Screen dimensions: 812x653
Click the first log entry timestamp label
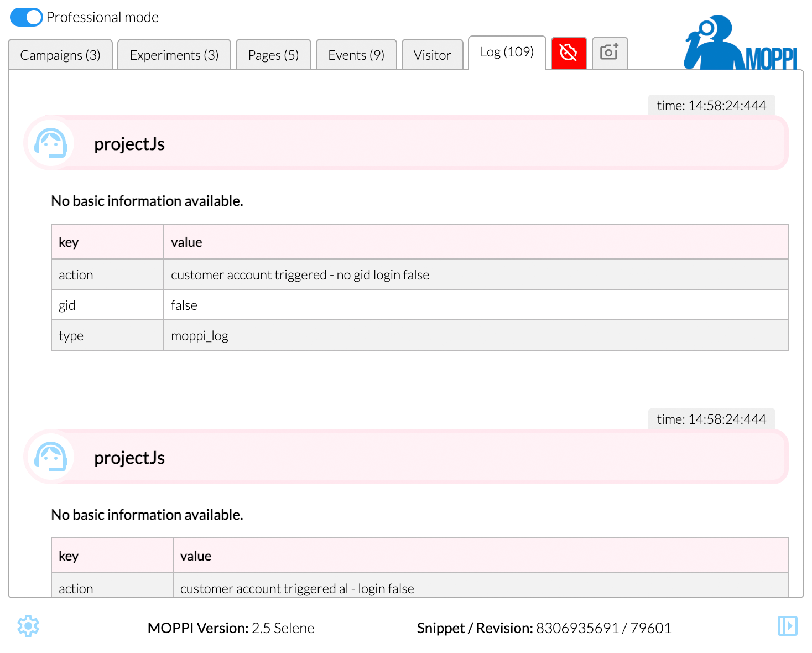[x=711, y=106]
